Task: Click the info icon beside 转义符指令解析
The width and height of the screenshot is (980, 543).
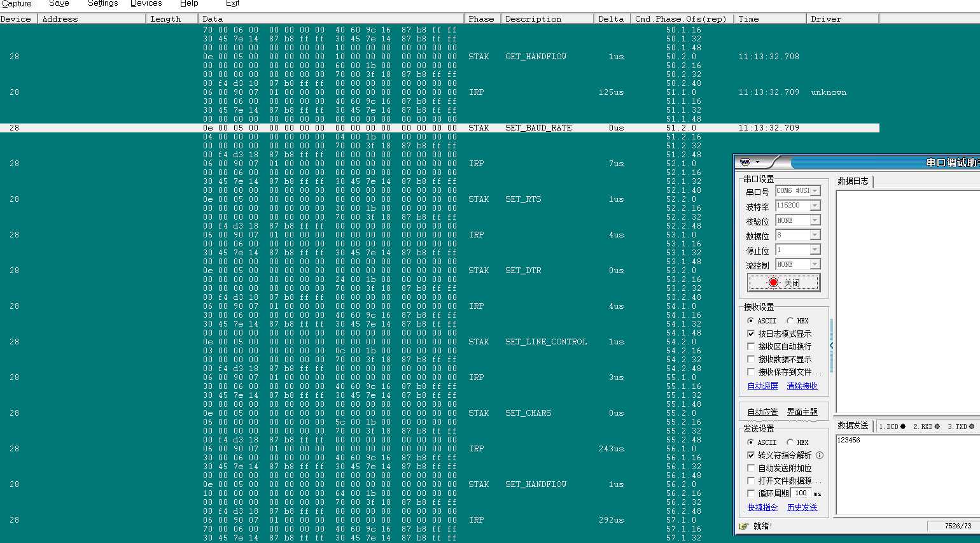Action: (820, 455)
